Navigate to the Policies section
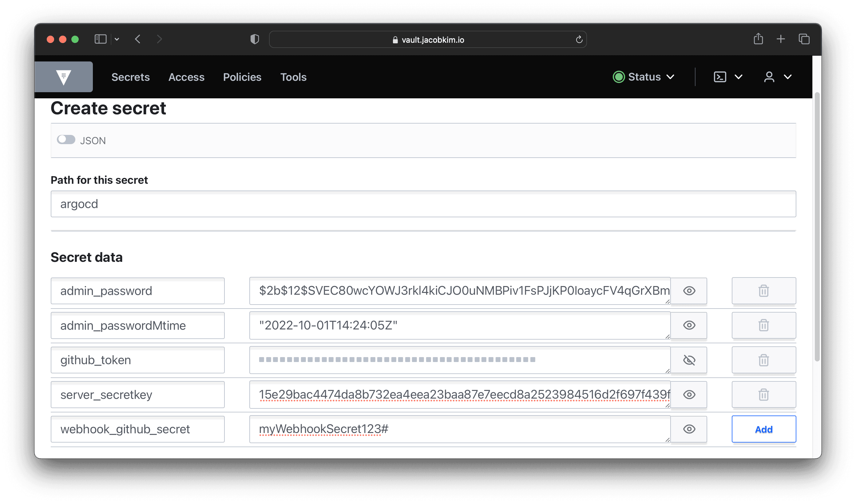This screenshot has width=856, height=504. (x=242, y=77)
